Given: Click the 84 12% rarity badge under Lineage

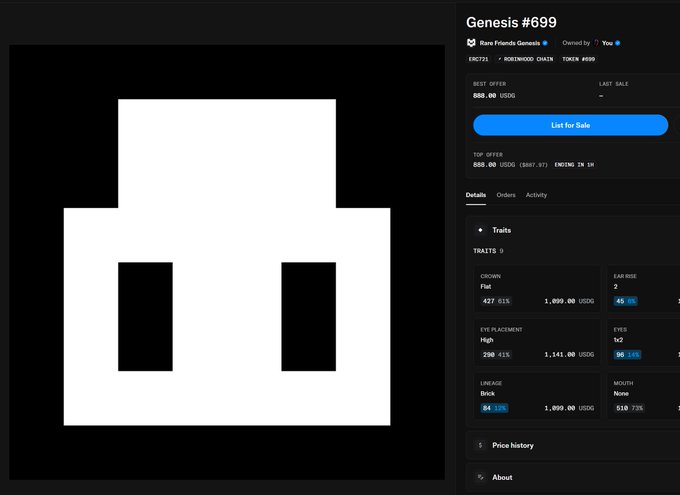Looking at the screenshot, I should (x=494, y=408).
